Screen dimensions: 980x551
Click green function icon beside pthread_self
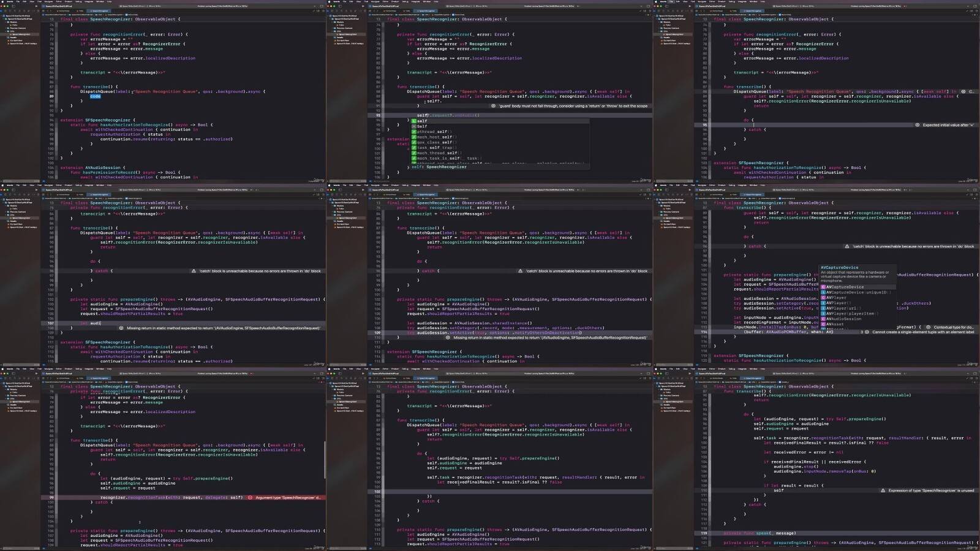414,132
